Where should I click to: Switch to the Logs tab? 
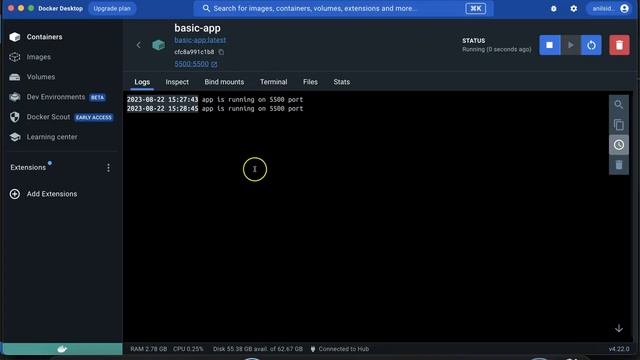pyautogui.click(x=142, y=82)
